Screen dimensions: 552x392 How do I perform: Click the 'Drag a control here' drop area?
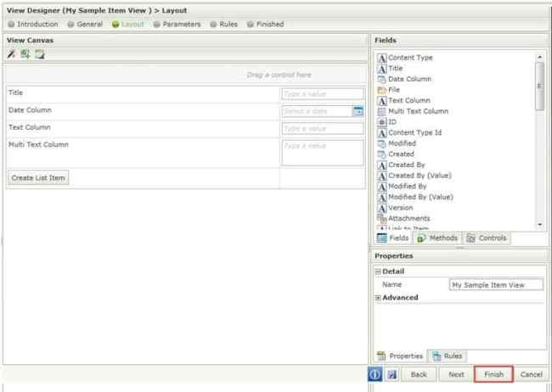186,75
